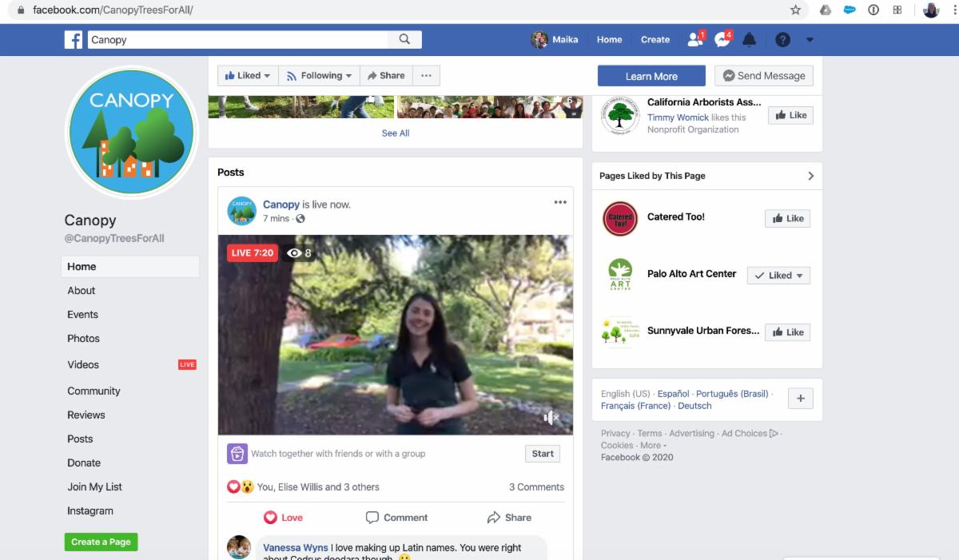Screen dimensions: 959x560
Task: Click the Google Drive extension icon
Action: pos(826,10)
